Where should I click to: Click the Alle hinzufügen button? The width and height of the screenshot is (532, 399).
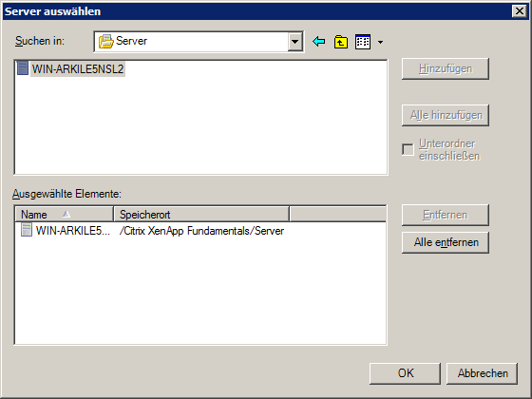click(446, 115)
